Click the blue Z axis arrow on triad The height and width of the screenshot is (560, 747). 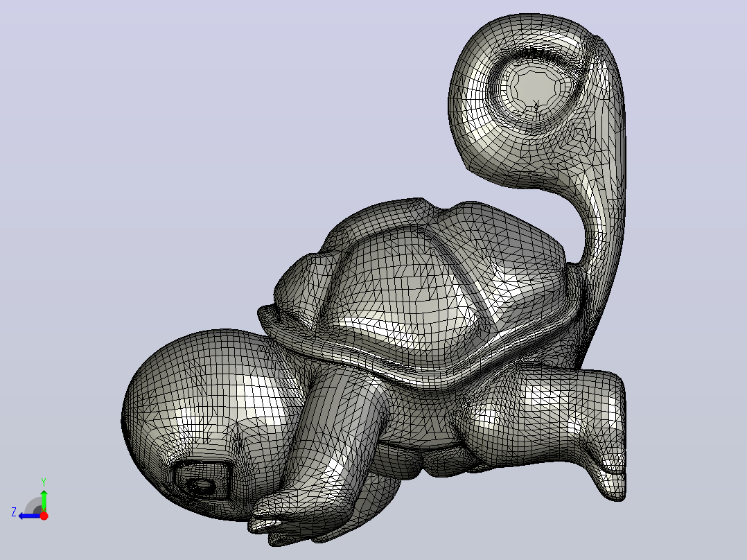pyautogui.click(x=30, y=516)
